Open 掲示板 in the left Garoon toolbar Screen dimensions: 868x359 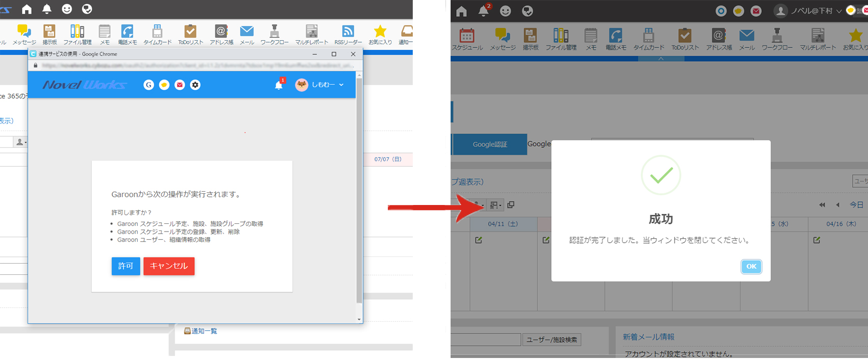(x=49, y=35)
